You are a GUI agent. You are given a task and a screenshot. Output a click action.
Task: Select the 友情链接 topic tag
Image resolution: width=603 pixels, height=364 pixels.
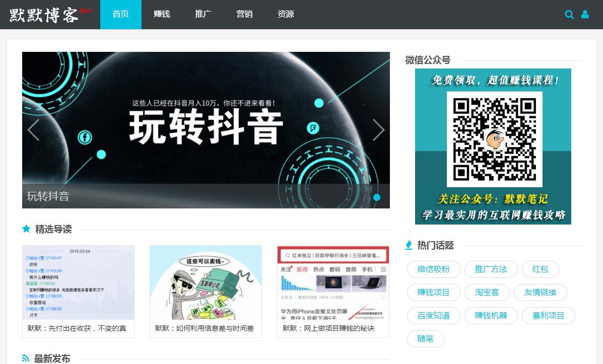(x=541, y=293)
